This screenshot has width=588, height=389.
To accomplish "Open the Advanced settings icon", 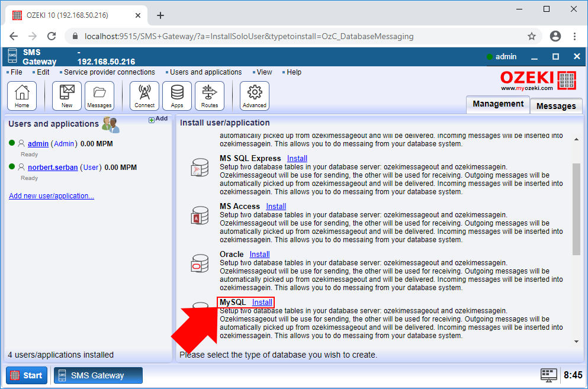I will tap(254, 95).
